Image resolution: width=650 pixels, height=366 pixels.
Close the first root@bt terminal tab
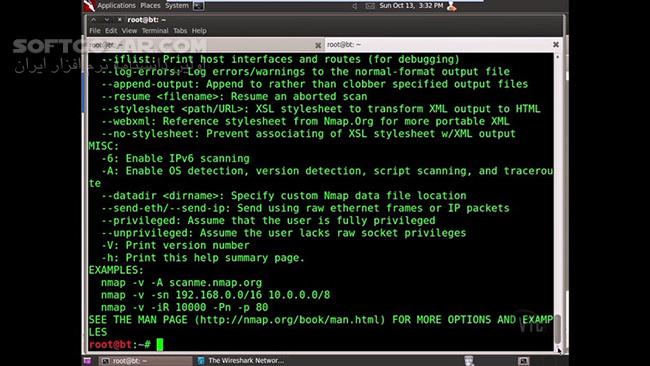318,45
